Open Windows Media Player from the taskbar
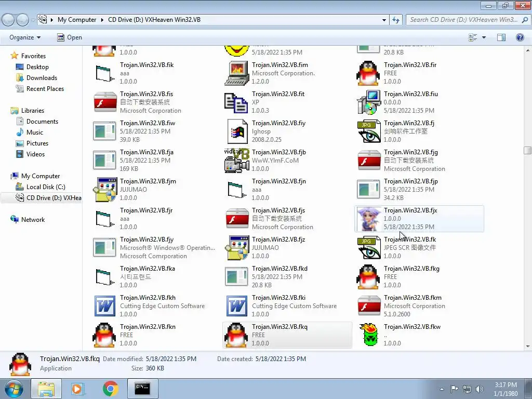This screenshot has height=399, width=532. point(77,389)
